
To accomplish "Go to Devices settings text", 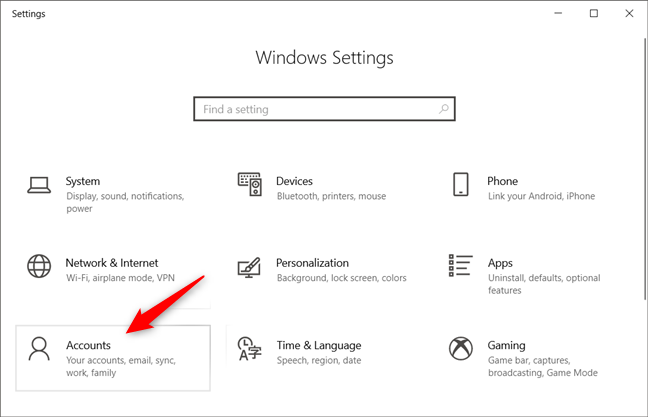I will (294, 181).
